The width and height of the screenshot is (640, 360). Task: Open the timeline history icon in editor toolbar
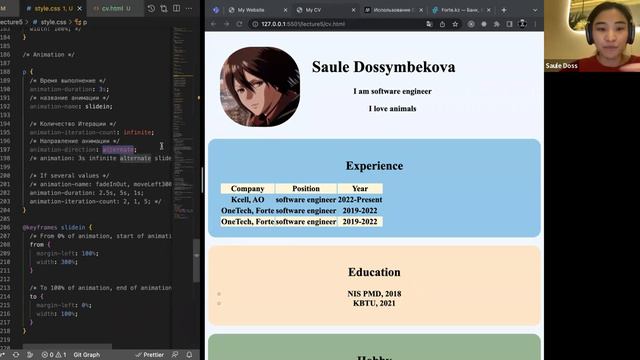(x=151, y=8)
